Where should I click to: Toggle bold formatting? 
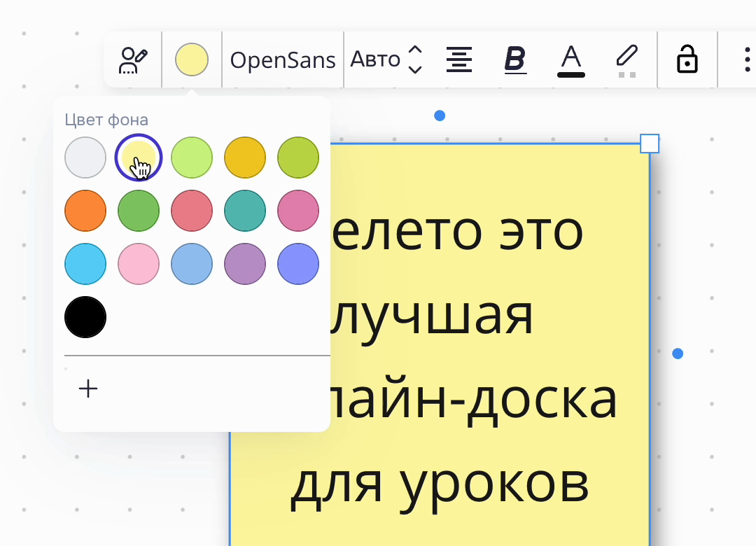point(515,59)
